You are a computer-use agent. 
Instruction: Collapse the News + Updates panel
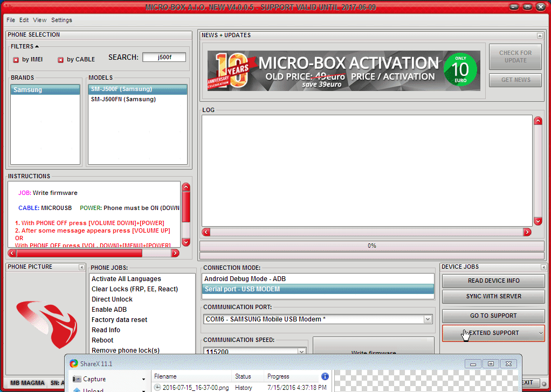pos(539,36)
